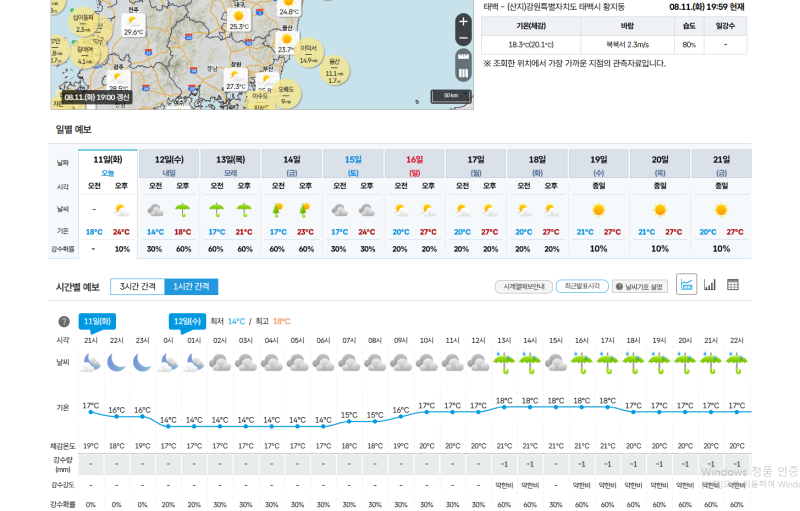Select the 18일 (화) daily tab
This screenshot has width=800, height=511.
[x=537, y=166]
